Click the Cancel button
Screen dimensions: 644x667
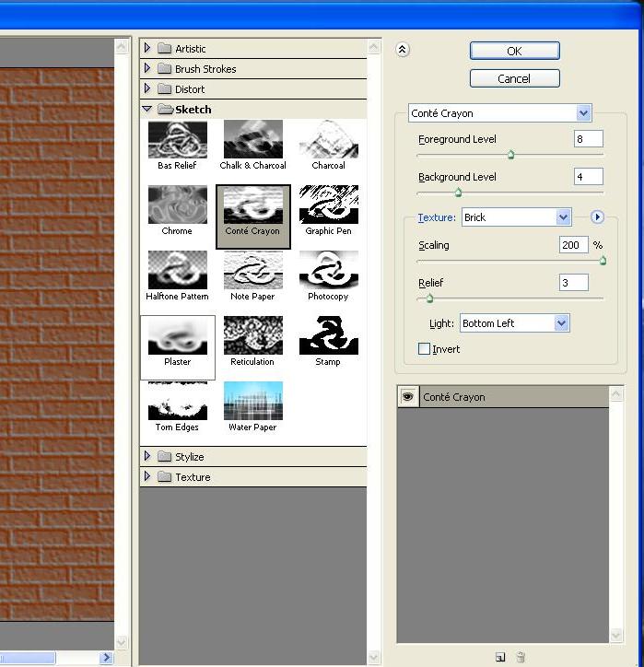(515, 78)
